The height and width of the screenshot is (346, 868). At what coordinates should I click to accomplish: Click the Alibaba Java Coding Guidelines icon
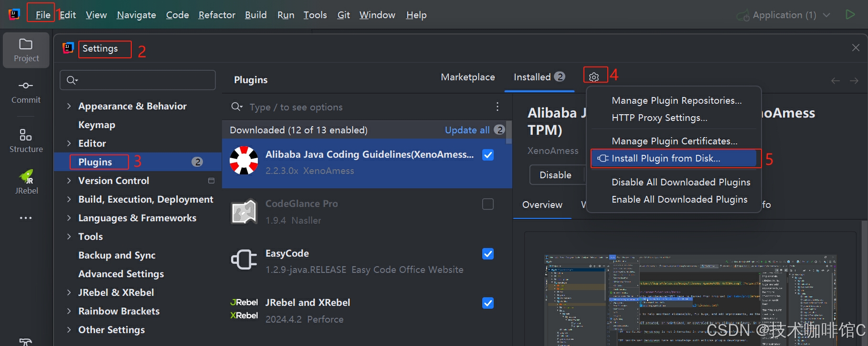[244, 161]
